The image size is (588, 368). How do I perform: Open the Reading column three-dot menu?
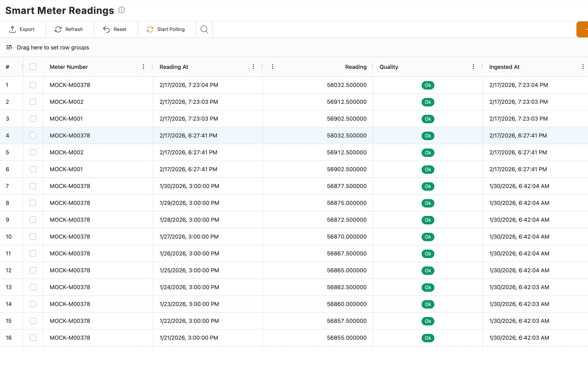click(272, 67)
